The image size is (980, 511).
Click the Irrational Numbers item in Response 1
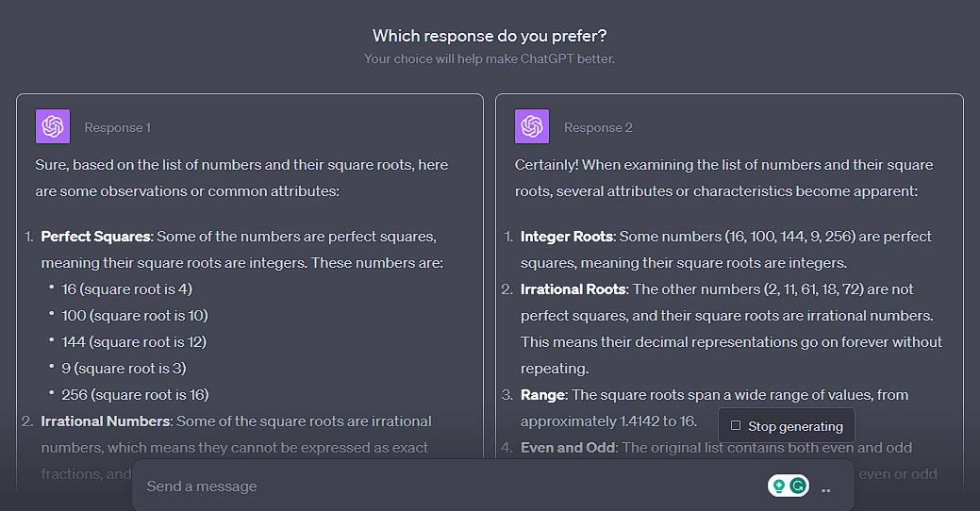tap(105, 421)
